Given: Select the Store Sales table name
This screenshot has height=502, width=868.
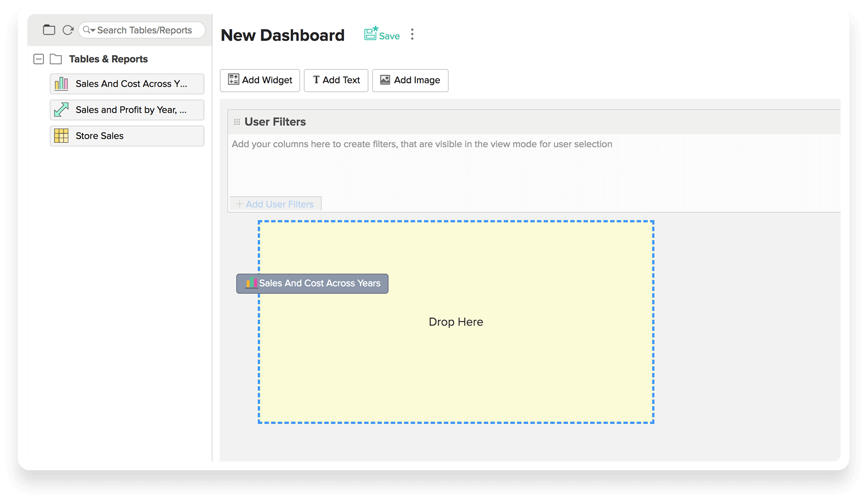Looking at the screenshot, I should coord(99,136).
